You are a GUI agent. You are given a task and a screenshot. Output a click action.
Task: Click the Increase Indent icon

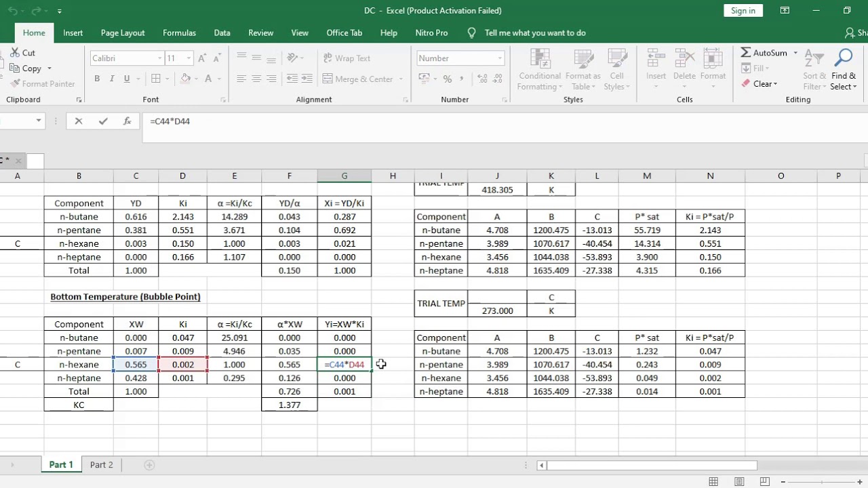tap(307, 79)
